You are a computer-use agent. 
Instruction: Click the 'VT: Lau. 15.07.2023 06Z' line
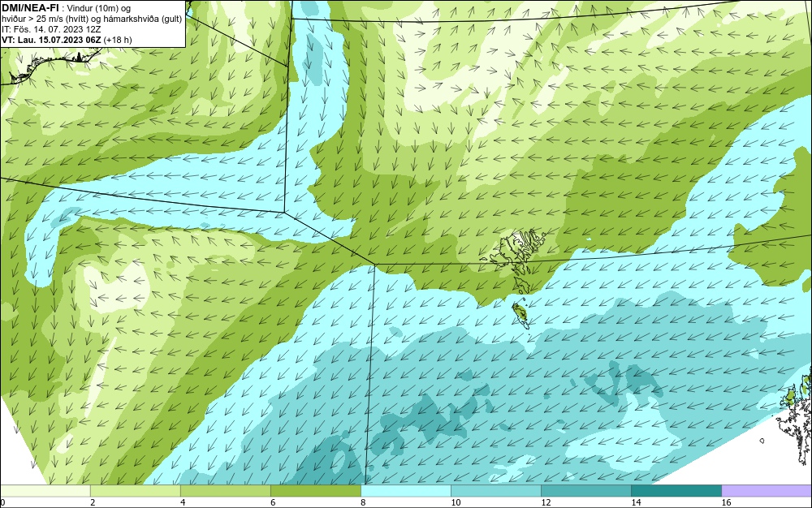pyautogui.click(x=51, y=40)
